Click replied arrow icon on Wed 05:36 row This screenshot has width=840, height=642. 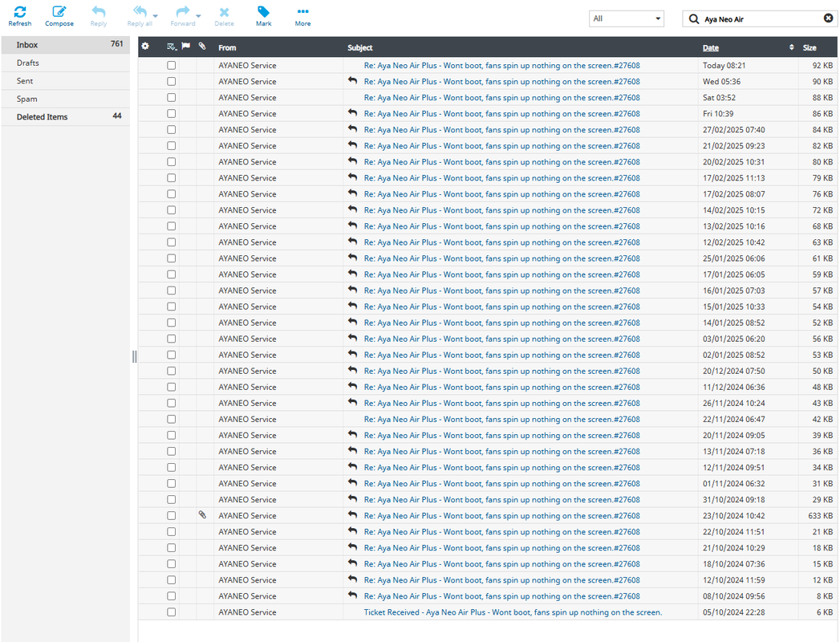(x=352, y=80)
